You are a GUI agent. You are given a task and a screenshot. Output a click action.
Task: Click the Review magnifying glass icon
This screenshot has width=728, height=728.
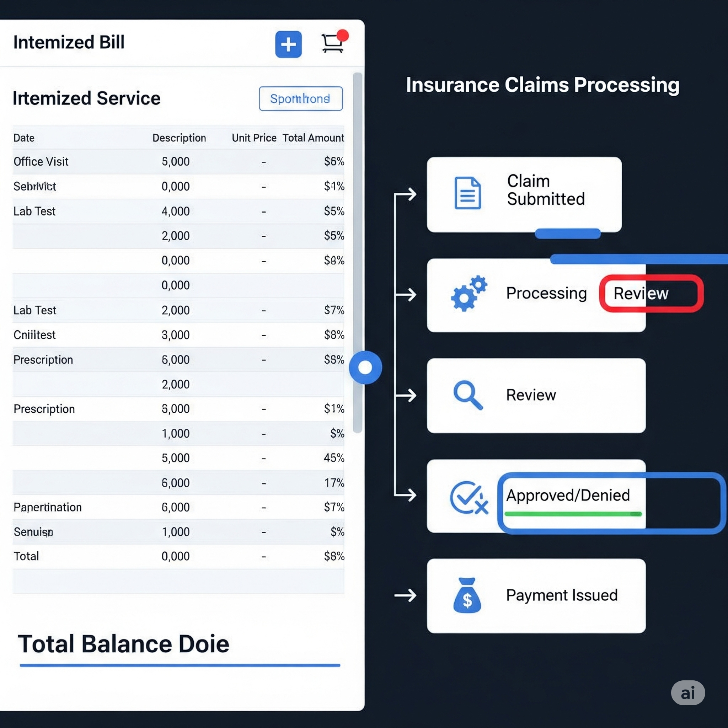pyautogui.click(x=468, y=395)
